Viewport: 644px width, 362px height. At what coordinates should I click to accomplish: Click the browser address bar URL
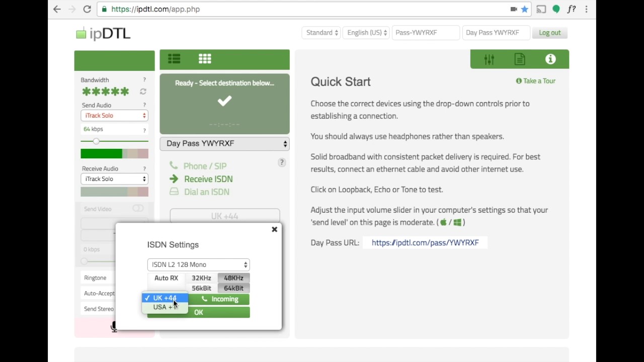[x=155, y=9]
